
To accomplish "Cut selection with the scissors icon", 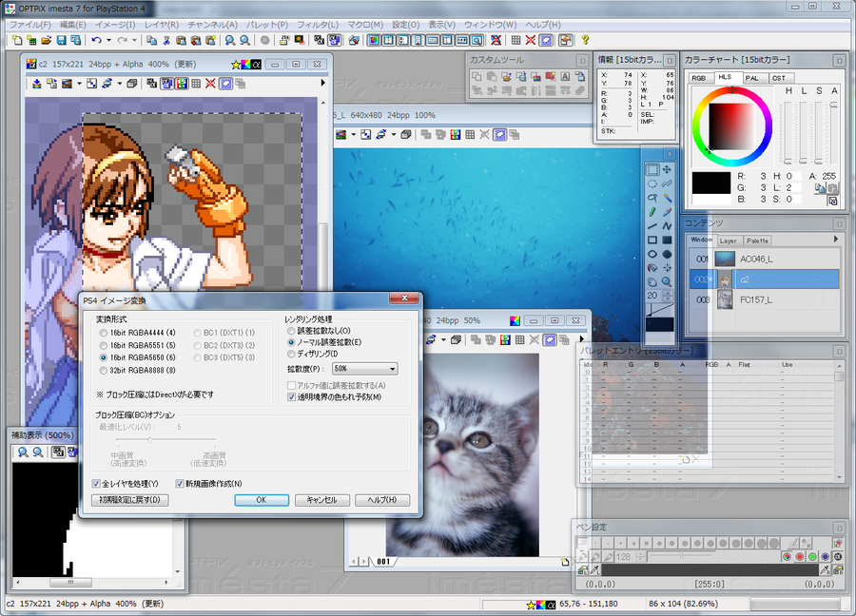I will click(166, 40).
